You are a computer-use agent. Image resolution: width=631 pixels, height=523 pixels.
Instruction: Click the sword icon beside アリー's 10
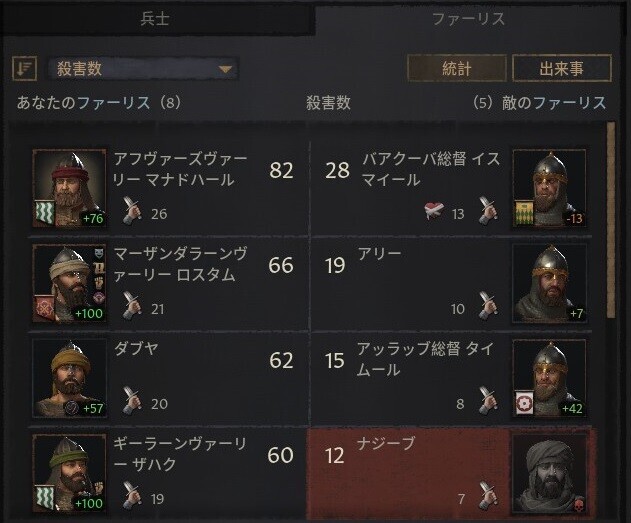(488, 305)
